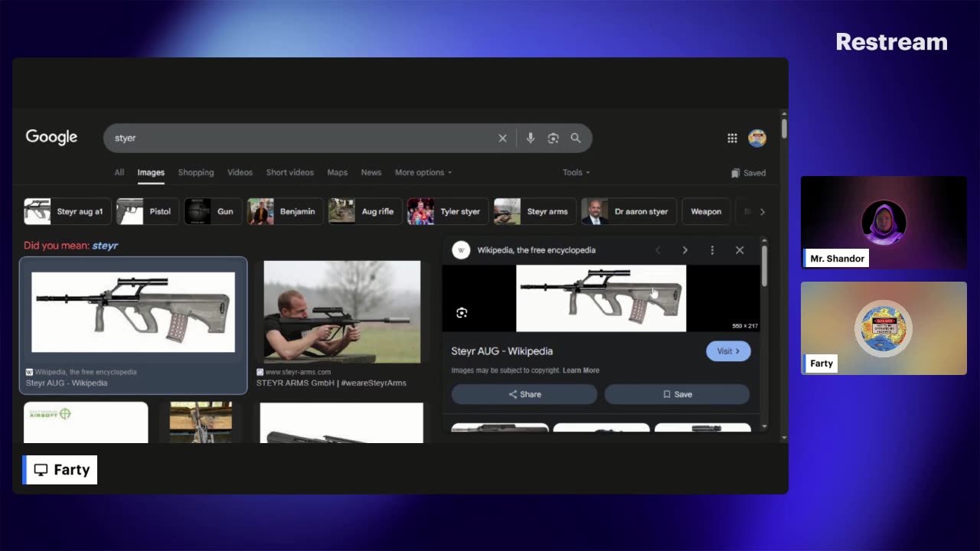
Task: Expand the Tools dropdown
Action: click(577, 173)
